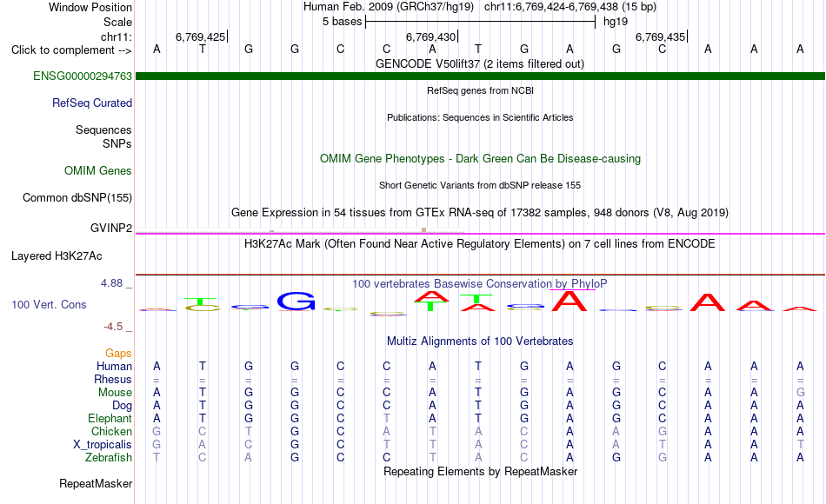Screen dimensions: 826x504
Task: Click the 6,769,435 coordinate tick
Action: pyautogui.click(x=661, y=36)
